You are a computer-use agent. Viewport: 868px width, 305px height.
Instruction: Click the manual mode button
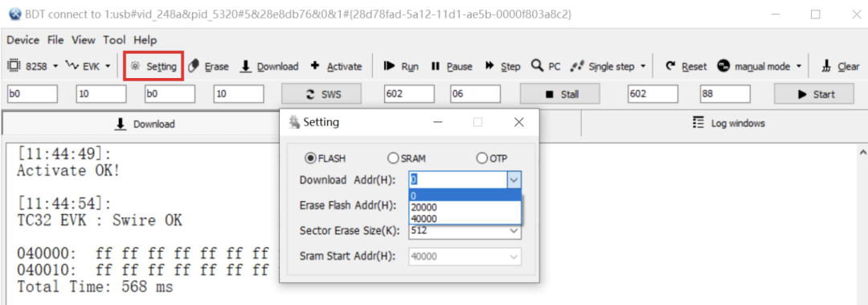point(755,67)
